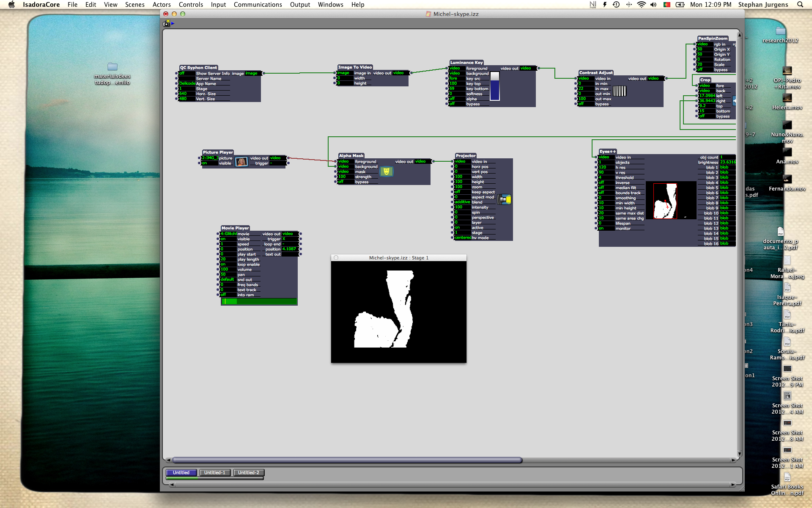Open the Scenes menu
The width and height of the screenshot is (812, 508).
(134, 5)
